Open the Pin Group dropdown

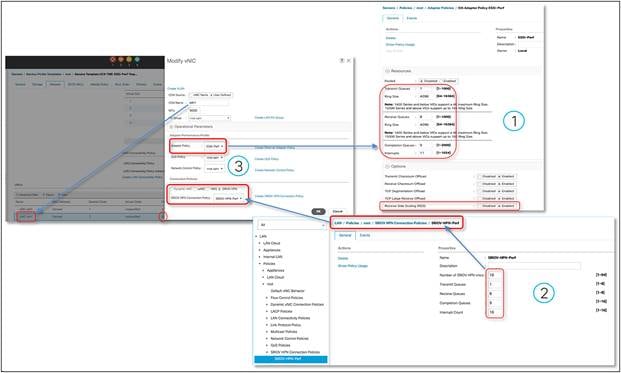click(x=209, y=118)
